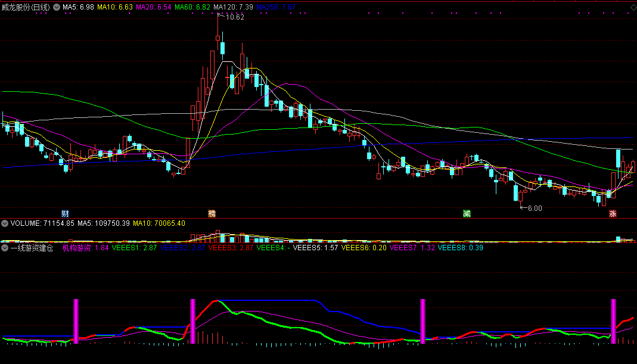Image resolution: width=637 pixels, height=364 pixels.
Task: Select the rightmost magenta signal bar
Action: click(x=613, y=321)
